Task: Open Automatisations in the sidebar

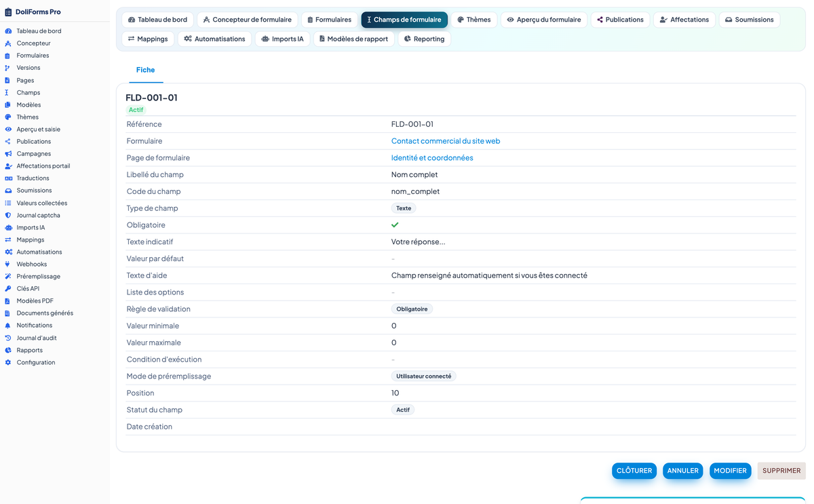Action: (x=39, y=252)
